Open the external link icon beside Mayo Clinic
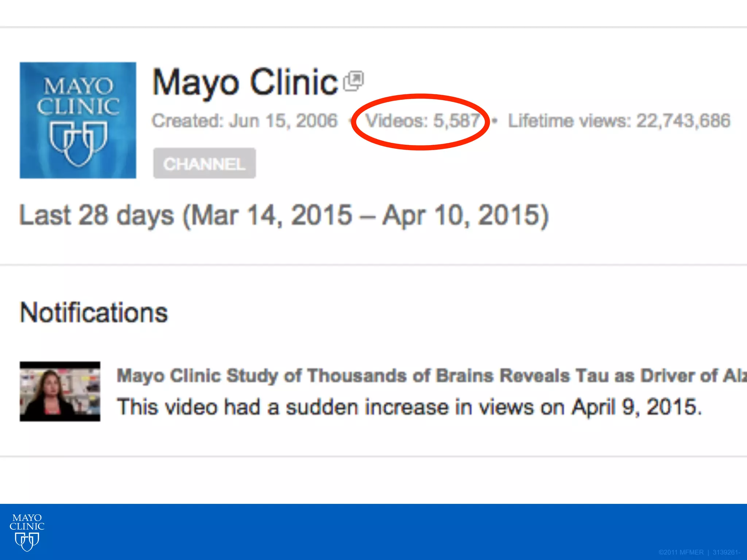The width and height of the screenshot is (747, 560). pos(353,81)
